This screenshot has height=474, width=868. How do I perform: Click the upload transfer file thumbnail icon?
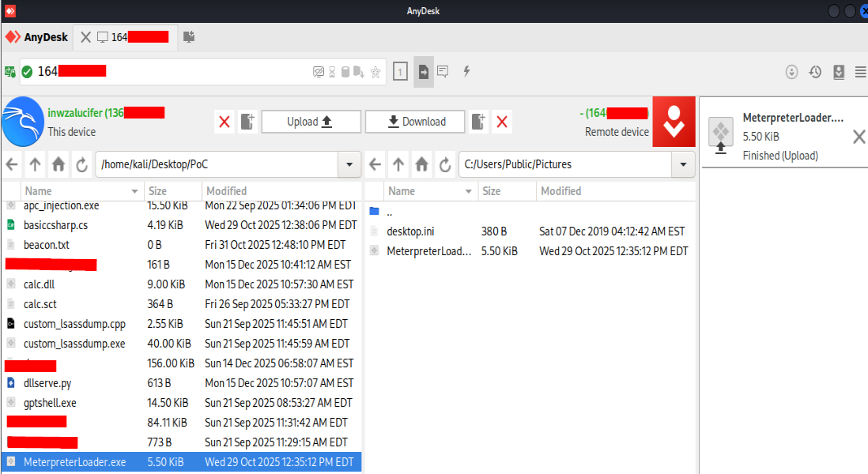[721, 135]
